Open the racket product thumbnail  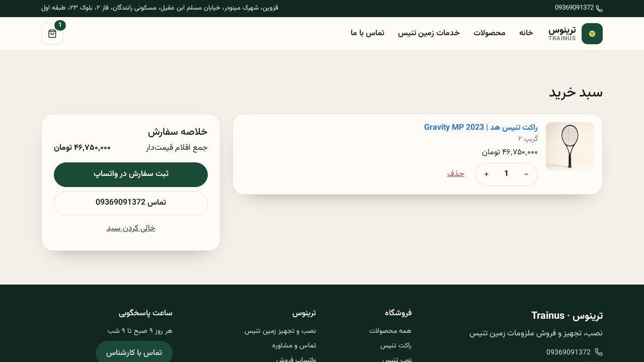click(570, 146)
